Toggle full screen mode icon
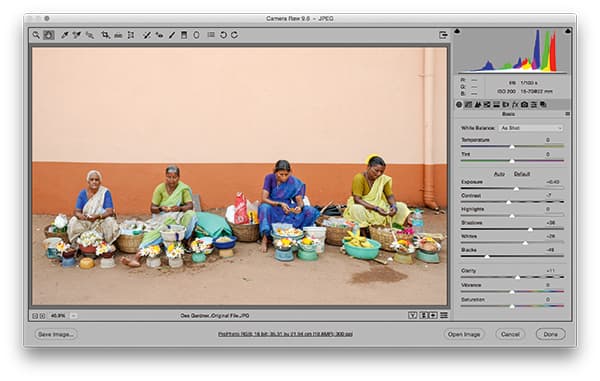The height and width of the screenshot is (381, 600). point(443,35)
